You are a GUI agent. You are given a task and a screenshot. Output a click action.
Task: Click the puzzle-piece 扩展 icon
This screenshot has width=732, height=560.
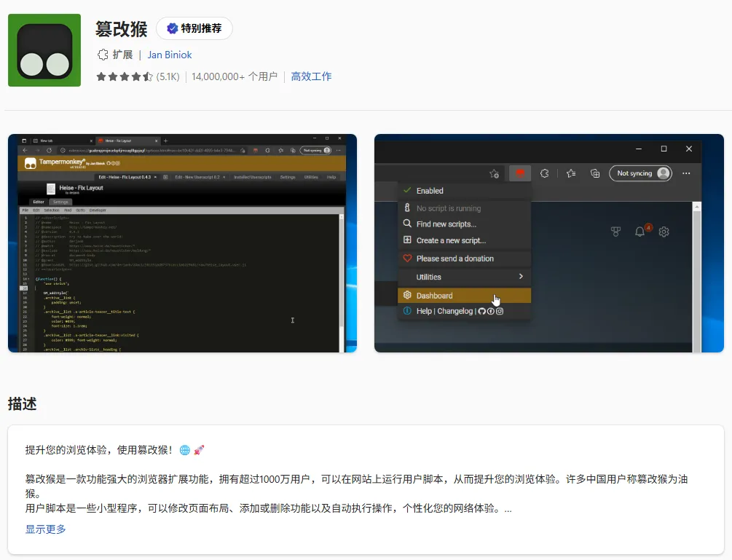click(x=102, y=55)
